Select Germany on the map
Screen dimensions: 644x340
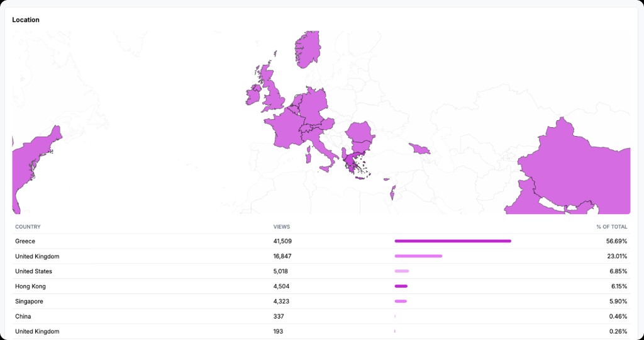[x=314, y=106]
